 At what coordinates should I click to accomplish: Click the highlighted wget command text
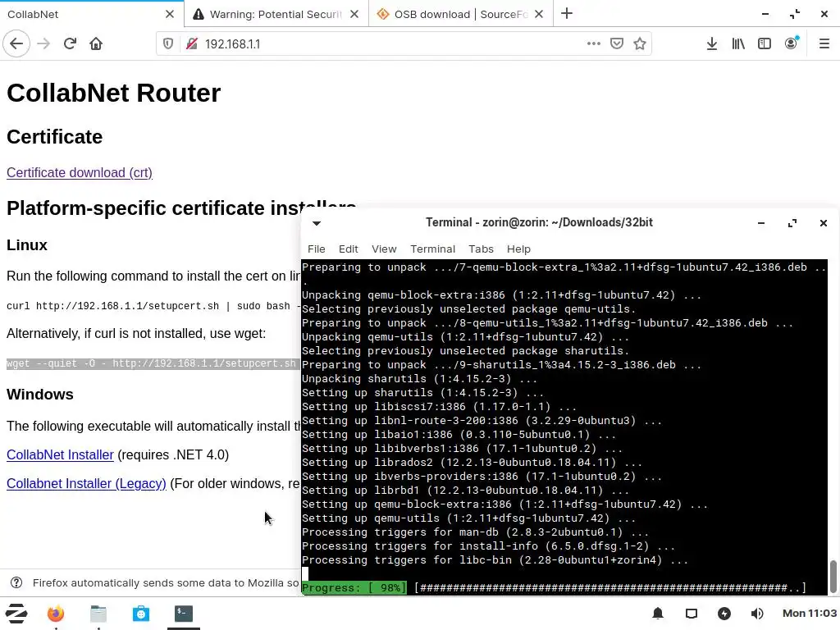(x=153, y=363)
